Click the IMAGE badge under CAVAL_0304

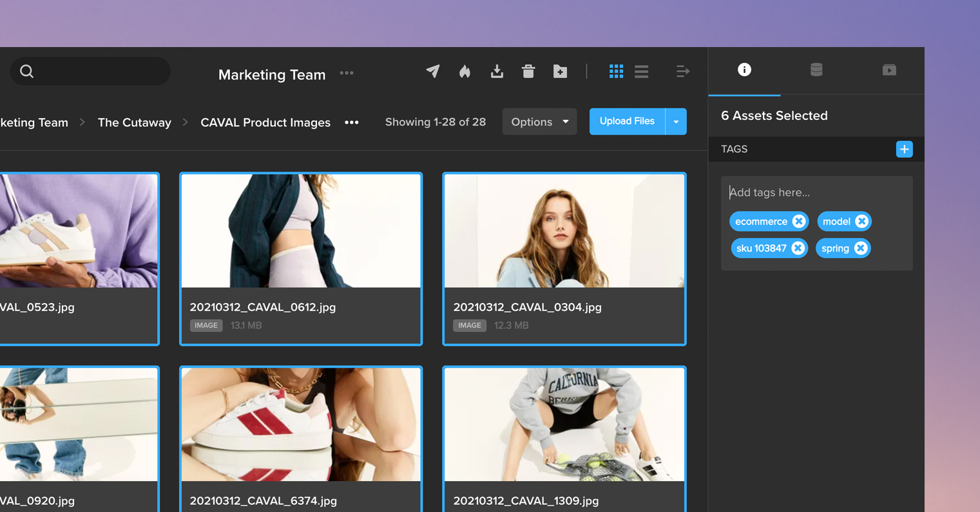click(470, 326)
